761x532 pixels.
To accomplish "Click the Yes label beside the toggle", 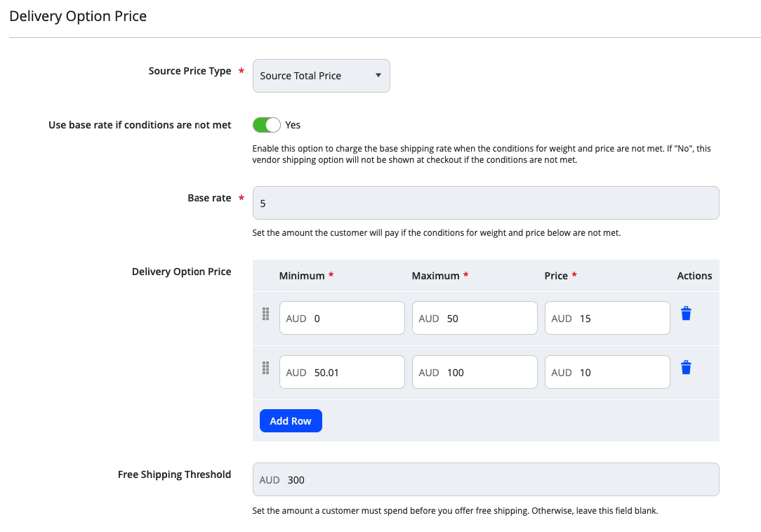I will point(293,125).
